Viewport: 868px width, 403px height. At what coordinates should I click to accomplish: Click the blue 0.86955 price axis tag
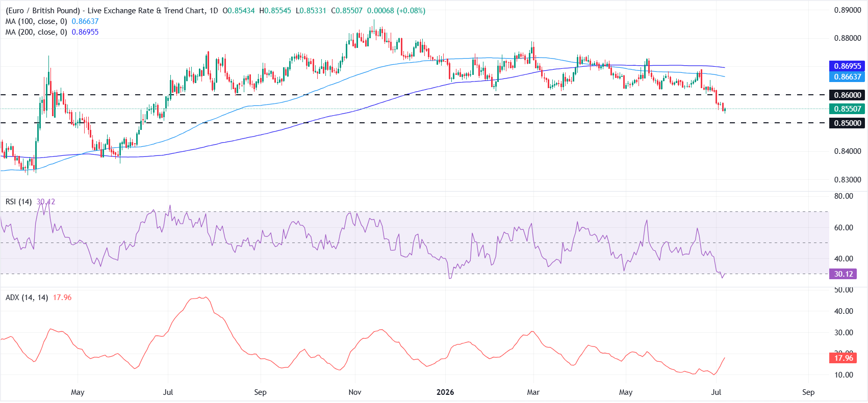pos(847,66)
